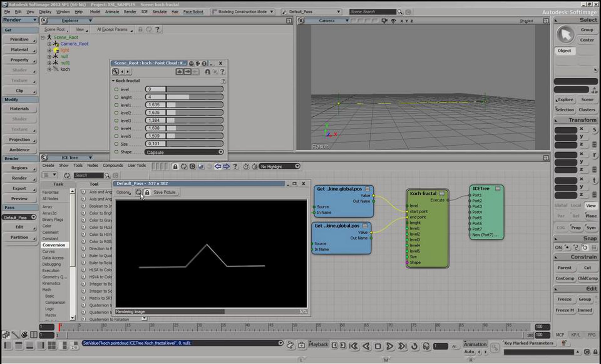The image size is (601, 364).
Task: Open the Simulate menu
Action: 159,12
